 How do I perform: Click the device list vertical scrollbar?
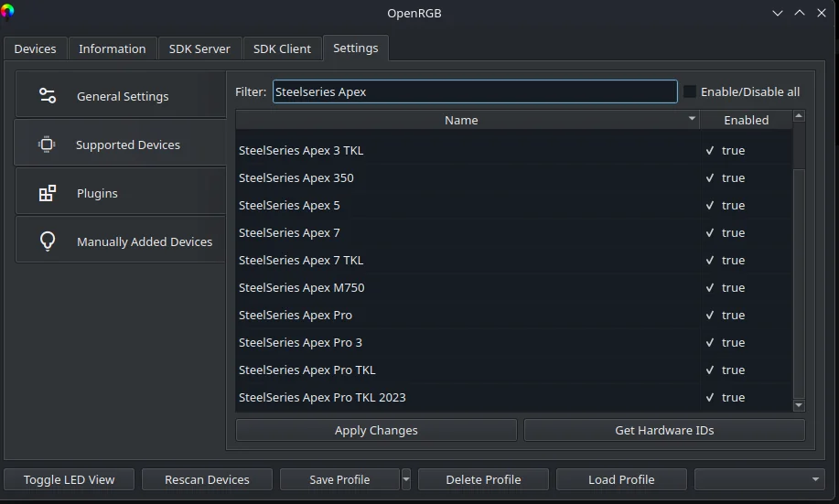[799, 274]
